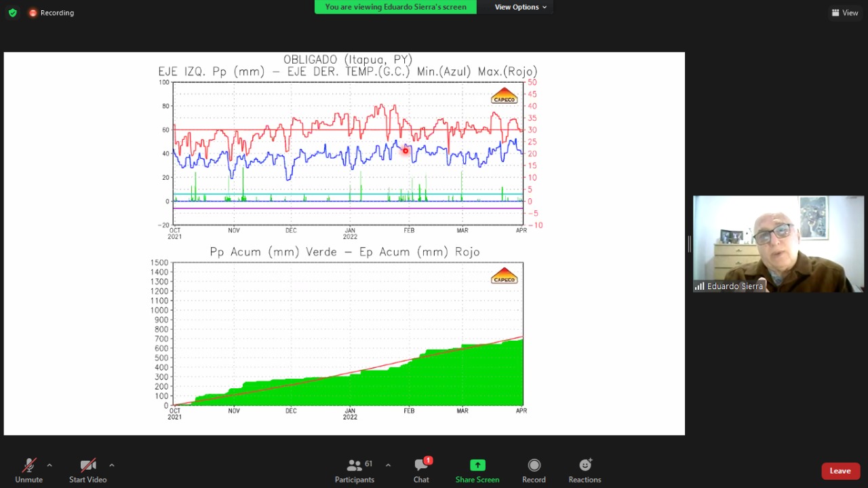Change layout using the View button
Viewport: 868px width, 488px height.
click(x=845, y=13)
